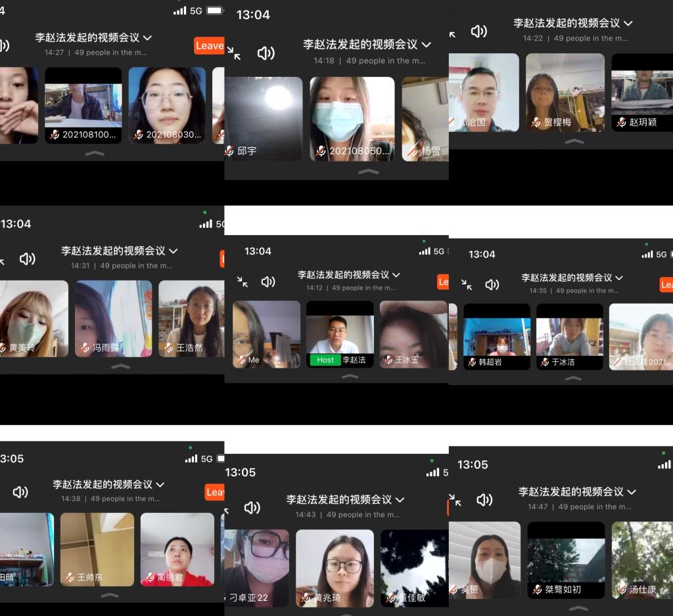673x616 pixels.
Task: Toggle the speaker icon in the 14:31 meeting
Action: (x=27, y=259)
